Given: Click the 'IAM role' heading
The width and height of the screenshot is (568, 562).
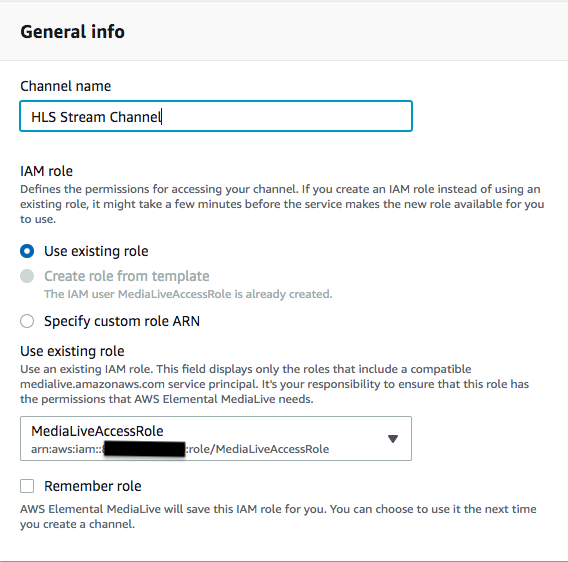Looking at the screenshot, I should (x=46, y=171).
